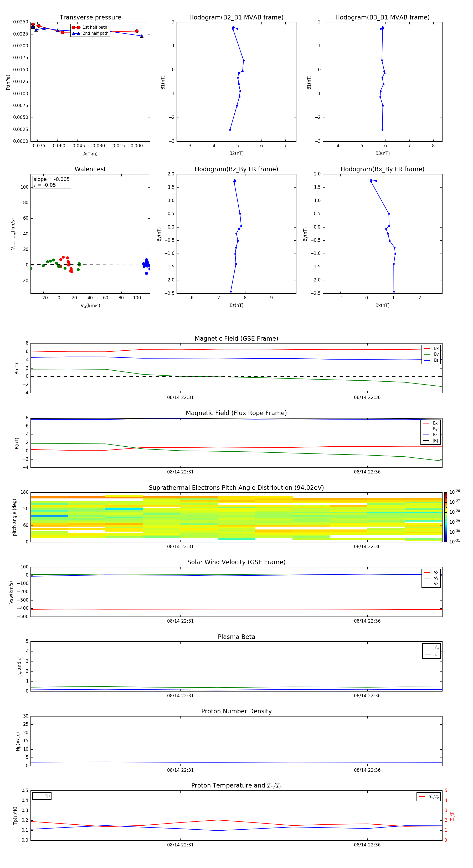Select the βp legend entry in Plasma Beta
This screenshot has height=868, width=473.
pyautogui.click(x=431, y=647)
